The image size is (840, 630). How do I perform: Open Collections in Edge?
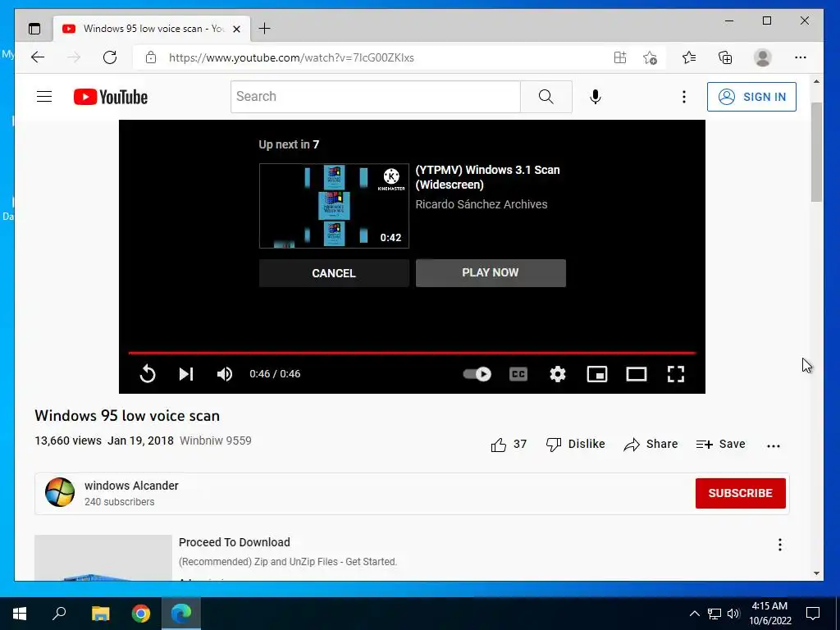725,57
